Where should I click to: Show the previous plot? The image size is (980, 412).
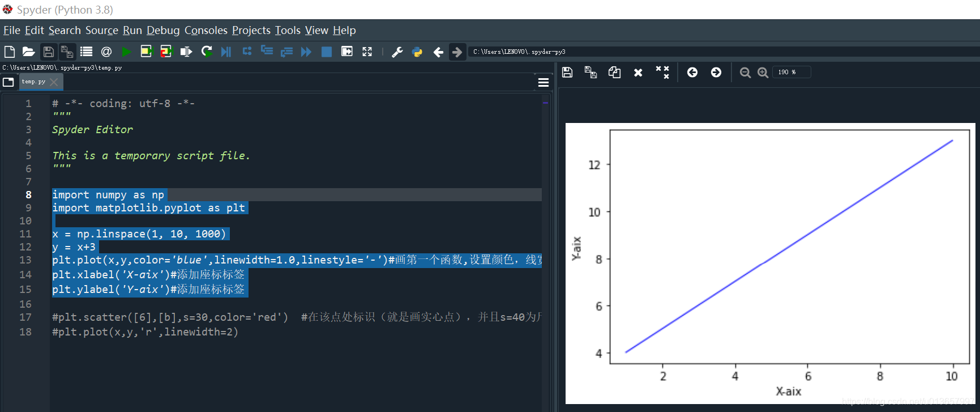[692, 72]
